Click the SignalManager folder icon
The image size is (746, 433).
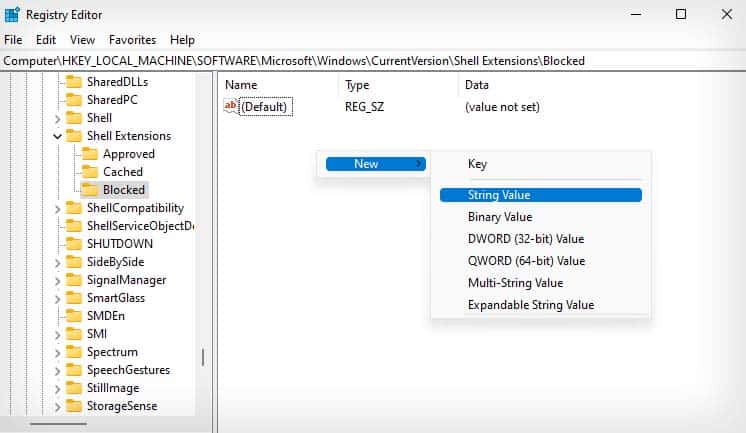74,280
